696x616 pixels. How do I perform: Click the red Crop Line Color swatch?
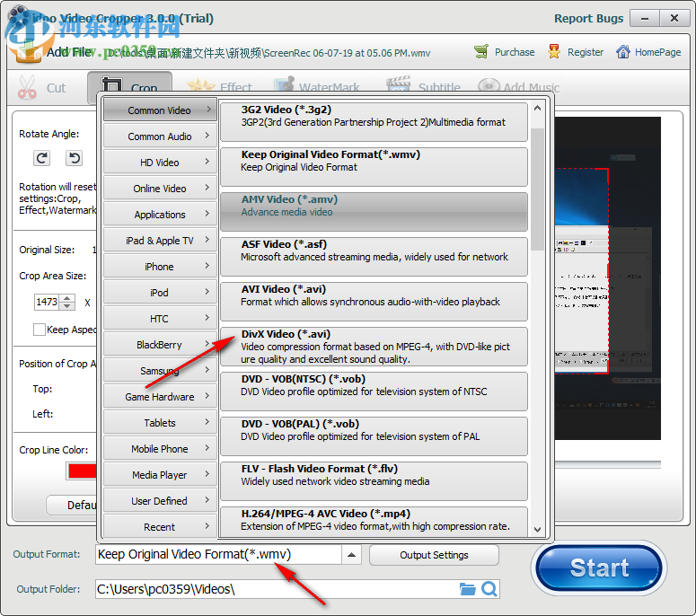pyautogui.click(x=81, y=471)
